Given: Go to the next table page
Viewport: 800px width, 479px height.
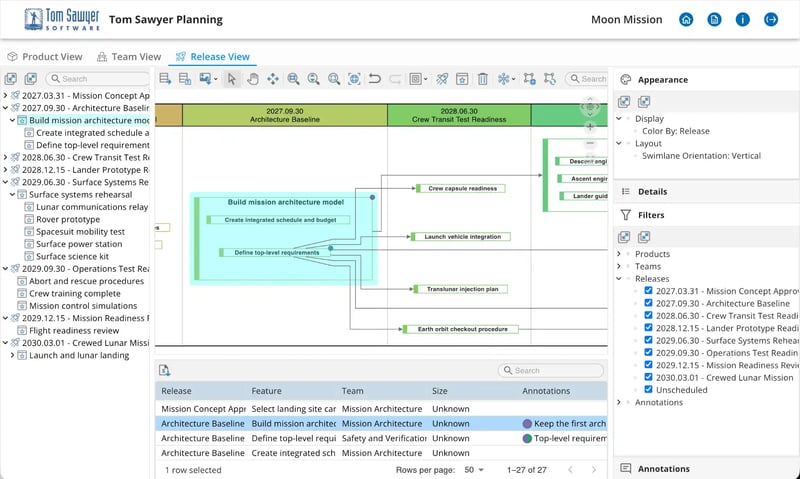Looking at the screenshot, I should point(593,470).
